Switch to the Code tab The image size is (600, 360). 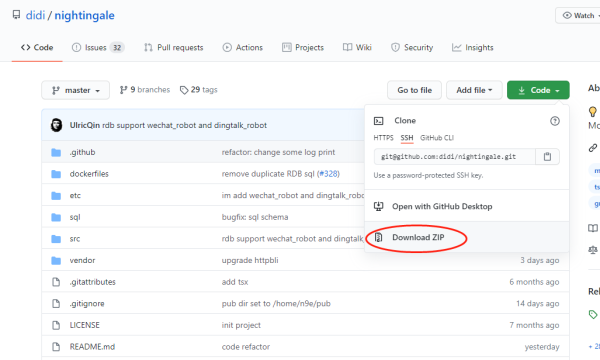[37, 47]
